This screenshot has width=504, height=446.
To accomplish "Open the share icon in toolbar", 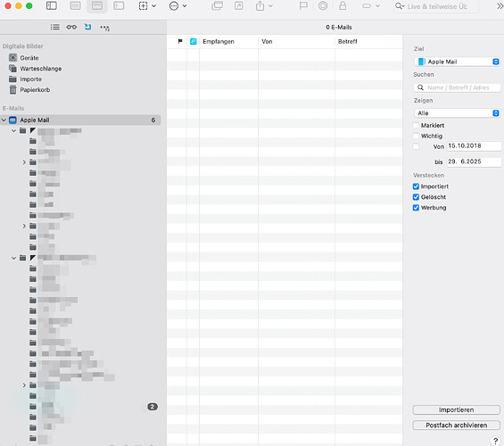I will tap(260, 5).
